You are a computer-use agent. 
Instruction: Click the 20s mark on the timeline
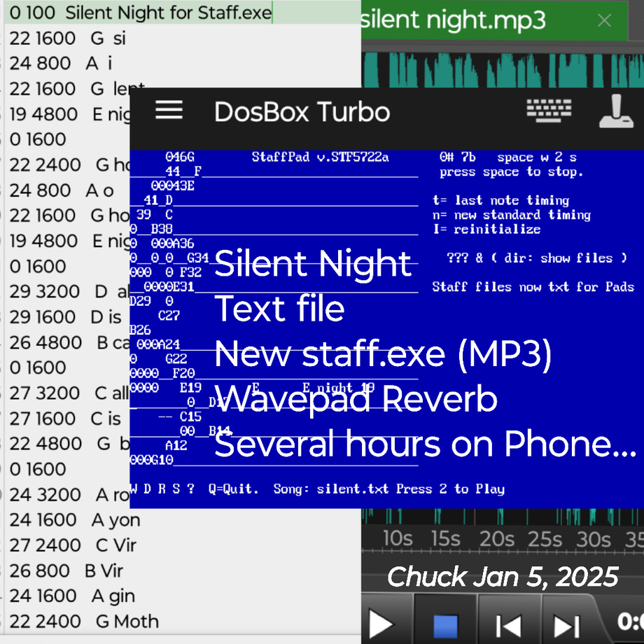tap(496, 539)
